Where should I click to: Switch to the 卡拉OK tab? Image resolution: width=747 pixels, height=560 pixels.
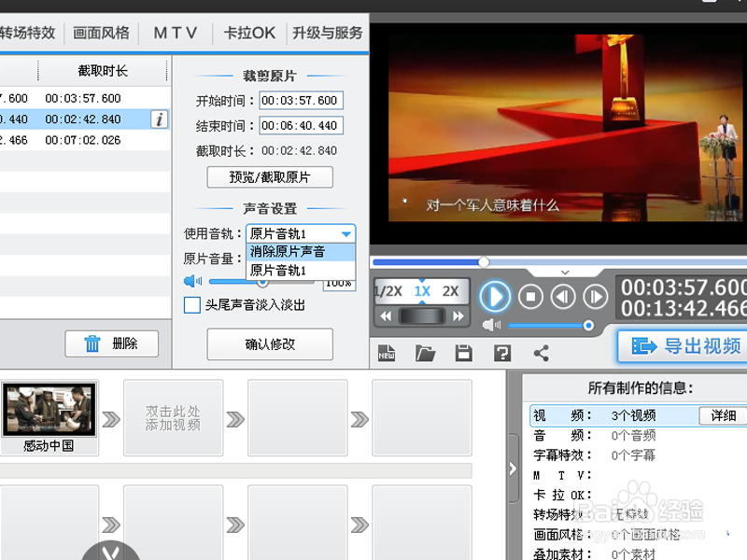pos(249,33)
